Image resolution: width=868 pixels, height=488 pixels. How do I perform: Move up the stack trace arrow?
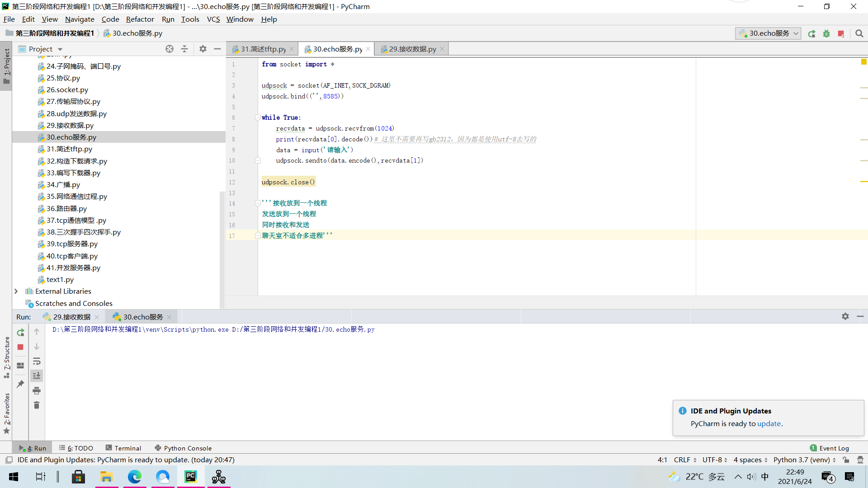click(37, 332)
